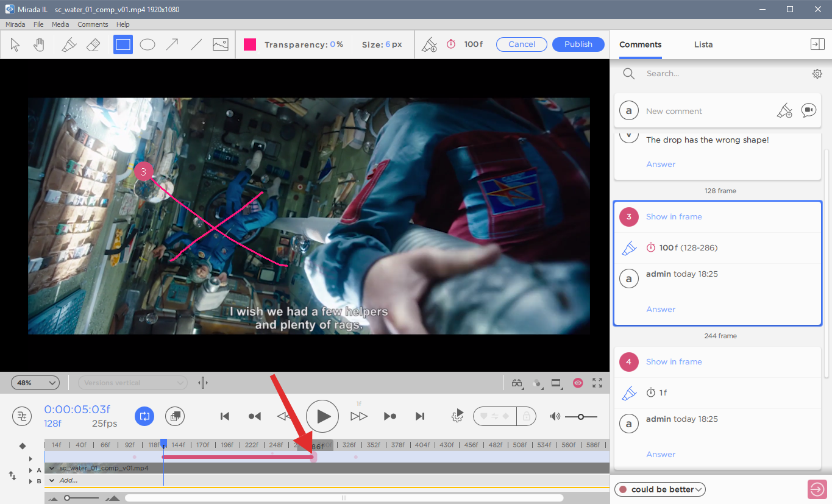Click 'Show in frame' for comment 3
The width and height of the screenshot is (832, 504).
[x=674, y=216]
